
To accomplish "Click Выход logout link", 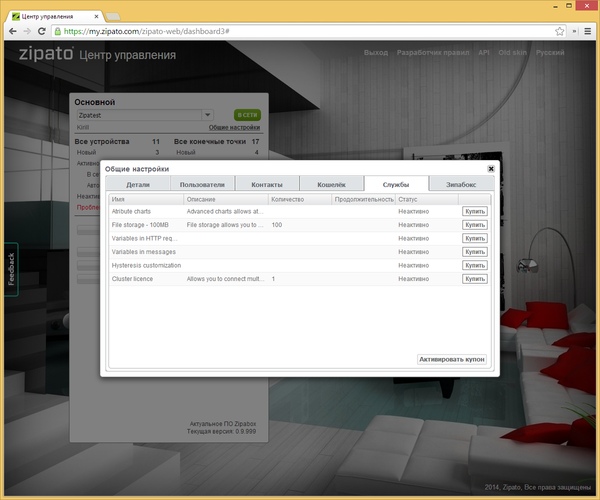I will tap(376, 52).
